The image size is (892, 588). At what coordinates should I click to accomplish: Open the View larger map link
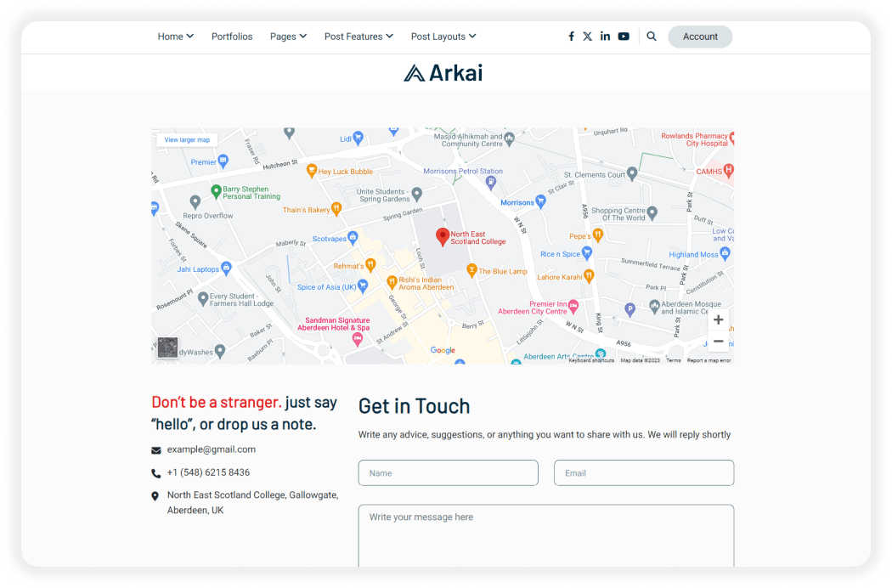(187, 139)
